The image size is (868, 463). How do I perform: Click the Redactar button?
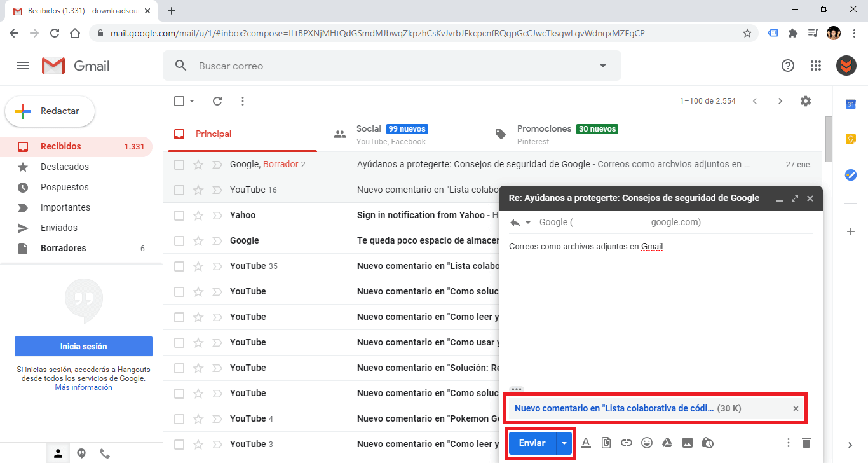click(50, 111)
